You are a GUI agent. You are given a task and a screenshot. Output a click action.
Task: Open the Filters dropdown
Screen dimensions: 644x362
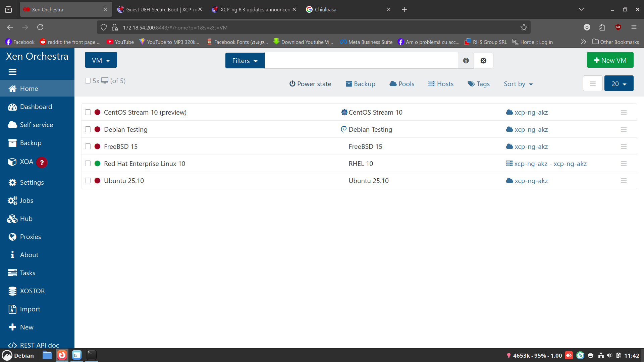click(245, 61)
